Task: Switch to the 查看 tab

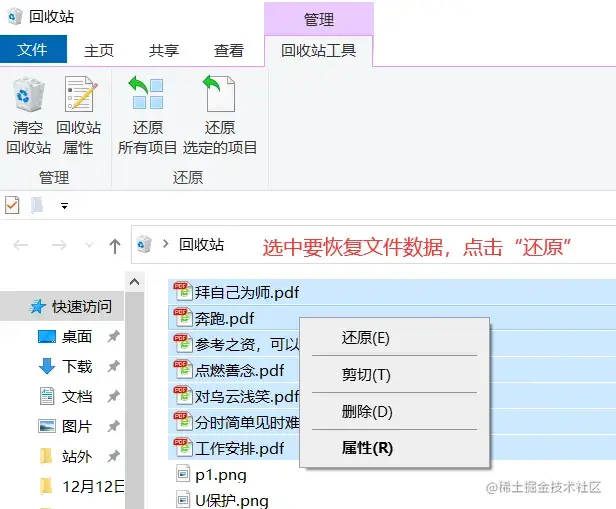Action: click(x=229, y=50)
